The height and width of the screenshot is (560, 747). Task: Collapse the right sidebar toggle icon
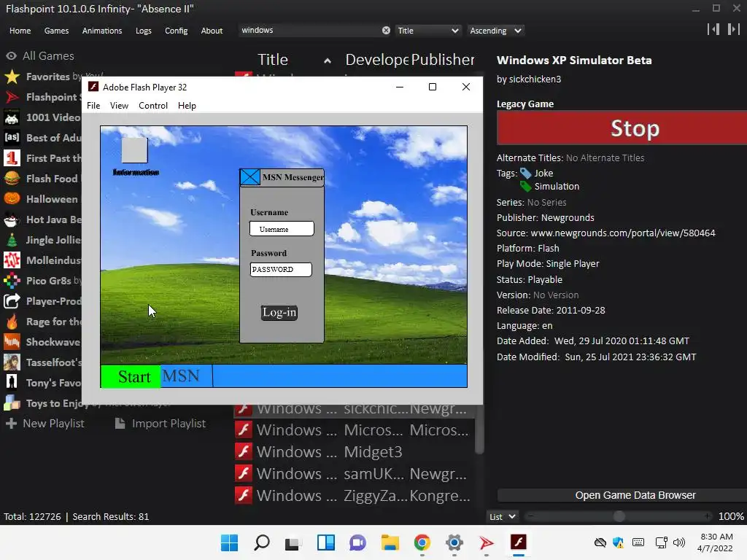click(734, 29)
